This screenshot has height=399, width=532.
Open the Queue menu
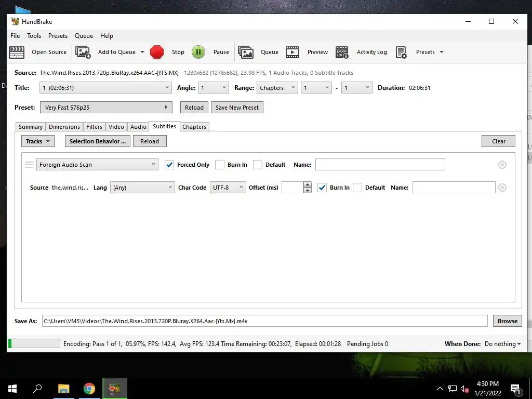pyautogui.click(x=84, y=36)
